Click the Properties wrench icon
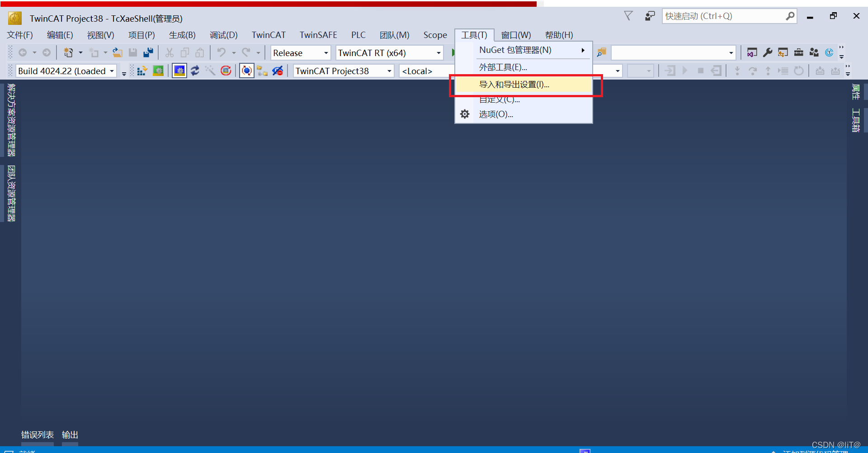Viewport: 868px width, 453px height. pyautogui.click(x=768, y=53)
